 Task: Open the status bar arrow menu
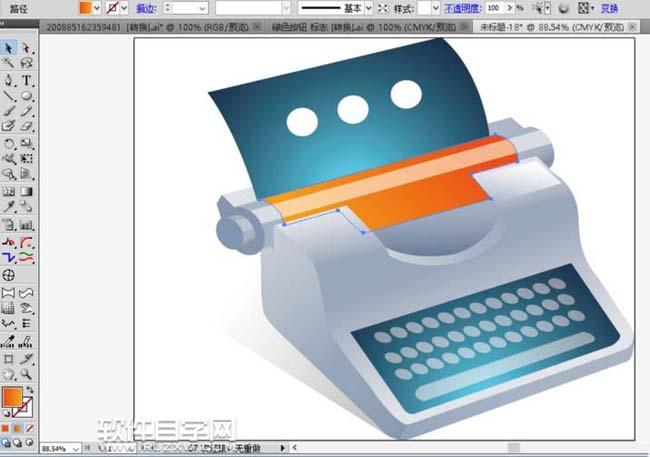point(283,448)
